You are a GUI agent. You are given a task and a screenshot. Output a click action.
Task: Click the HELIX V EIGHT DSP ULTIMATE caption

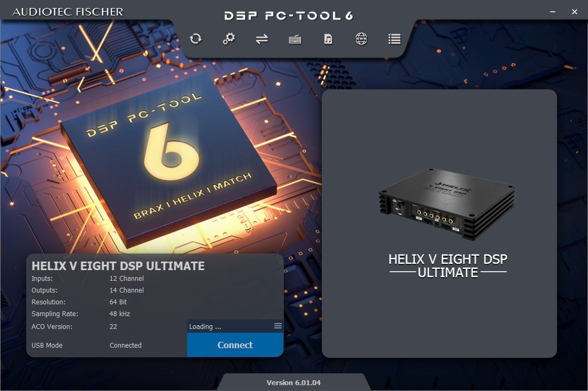(448, 266)
